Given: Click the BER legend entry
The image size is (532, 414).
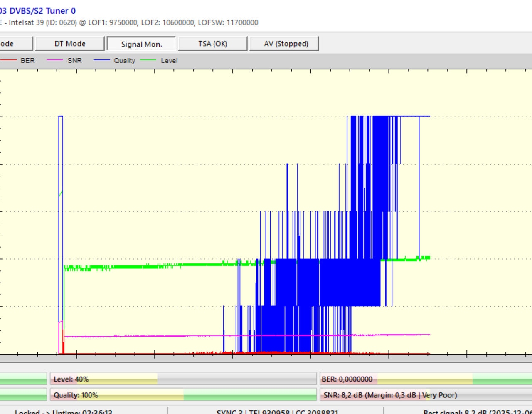Looking at the screenshot, I should [x=27, y=60].
